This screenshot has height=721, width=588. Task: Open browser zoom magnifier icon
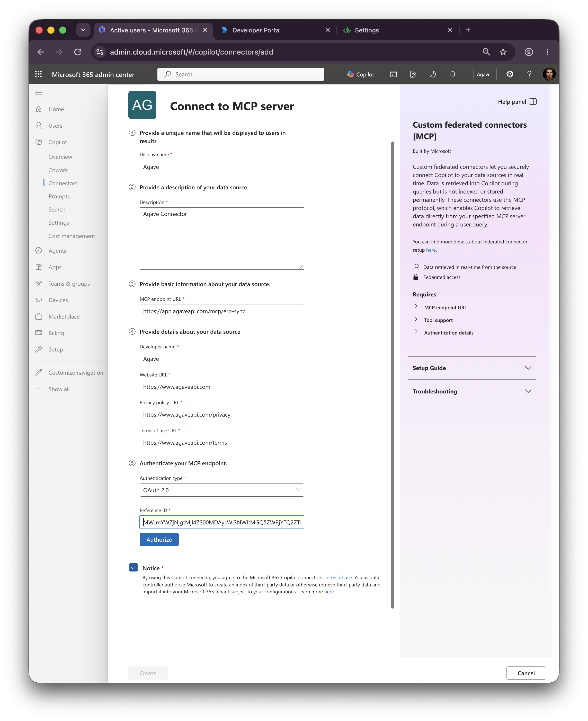click(486, 52)
